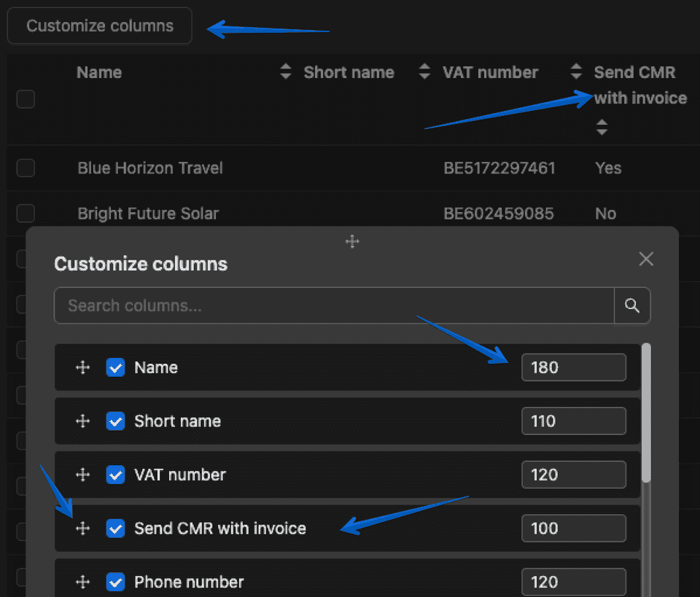Click the No value for Bright Future Solar

pyautogui.click(x=605, y=214)
